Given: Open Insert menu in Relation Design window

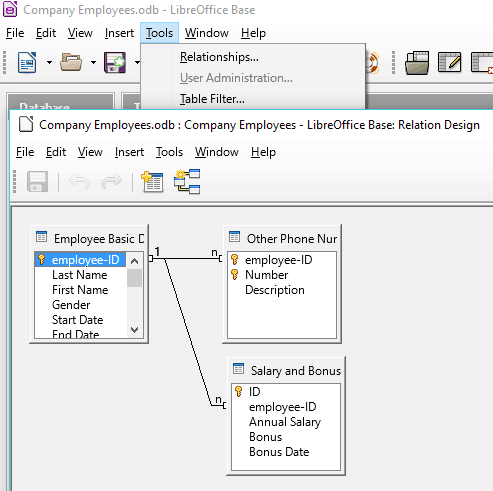Looking at the screenshot, I should (129, 152).
